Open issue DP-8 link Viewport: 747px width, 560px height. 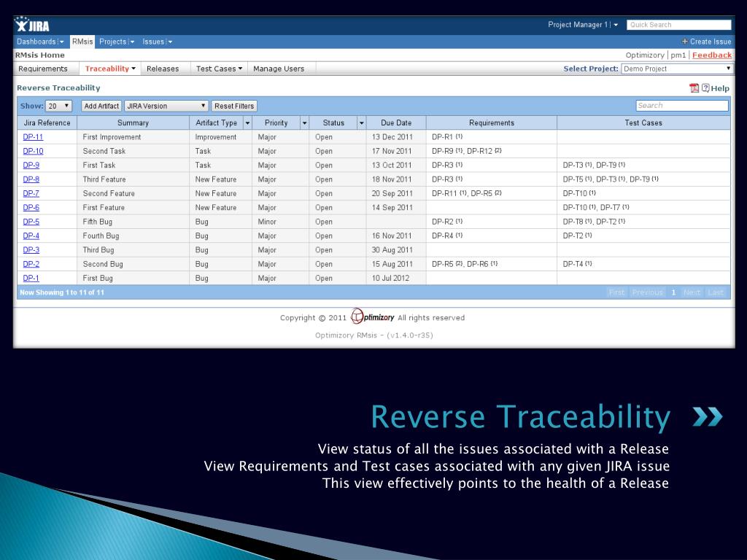[x=31, y=179]
